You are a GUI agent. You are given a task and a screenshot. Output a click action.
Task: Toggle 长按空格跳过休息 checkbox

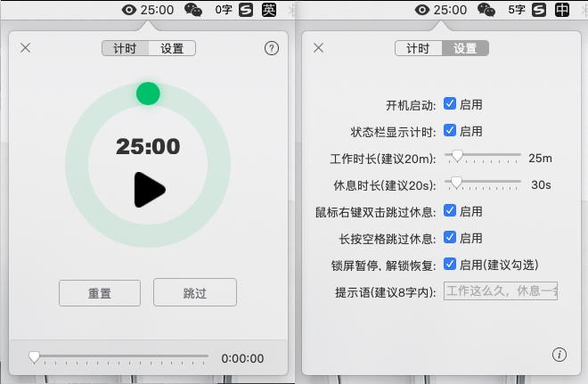point(450,237)
